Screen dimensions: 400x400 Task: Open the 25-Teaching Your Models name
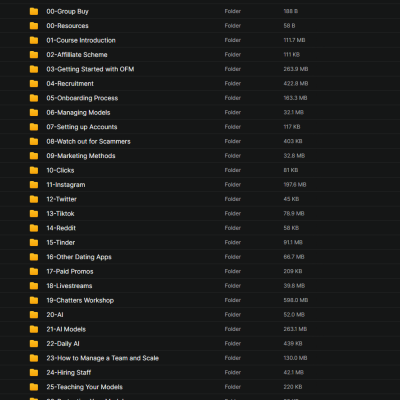point(84,387)
